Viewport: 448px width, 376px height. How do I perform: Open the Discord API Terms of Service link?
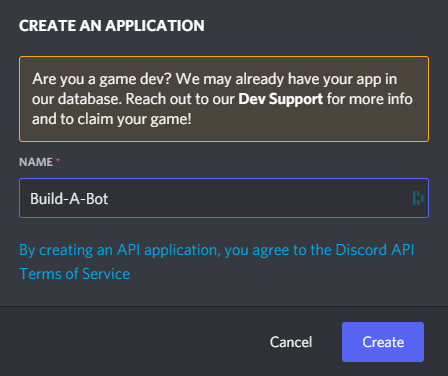click(217, 262)
